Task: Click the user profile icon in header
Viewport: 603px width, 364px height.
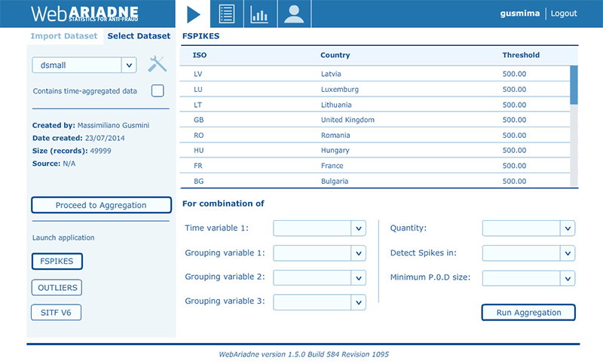Action: tap(294, 14)
